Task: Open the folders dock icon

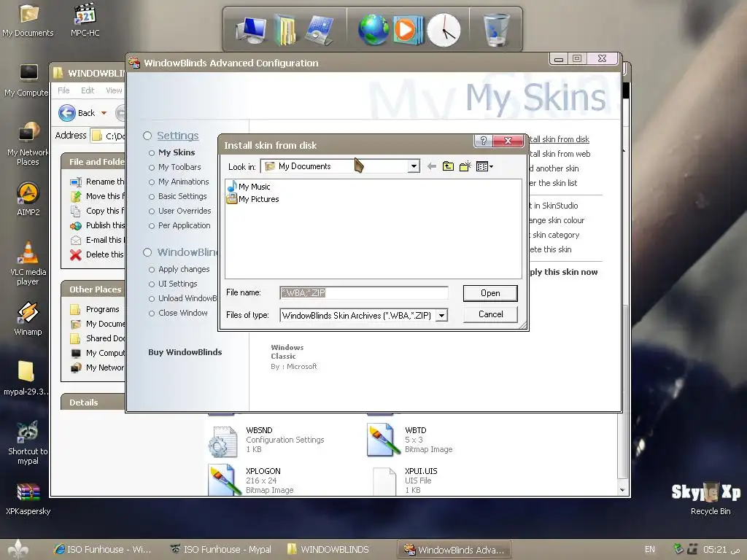Action: click(x=285, y=29)
